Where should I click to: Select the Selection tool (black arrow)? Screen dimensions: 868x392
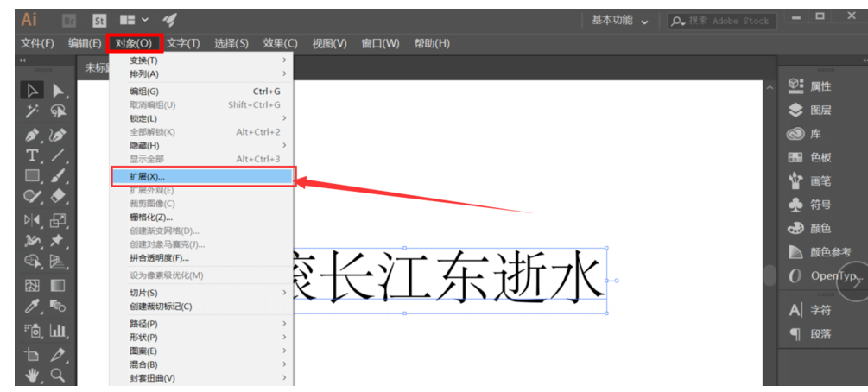point(33,91)
